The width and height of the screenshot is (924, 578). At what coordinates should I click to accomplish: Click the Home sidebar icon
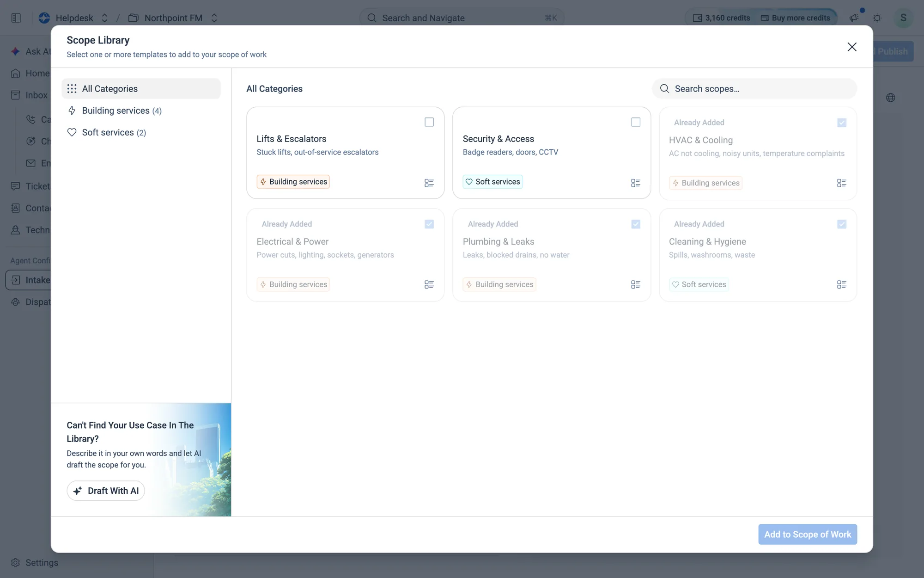pyautogui.click(x=15, y=73)
